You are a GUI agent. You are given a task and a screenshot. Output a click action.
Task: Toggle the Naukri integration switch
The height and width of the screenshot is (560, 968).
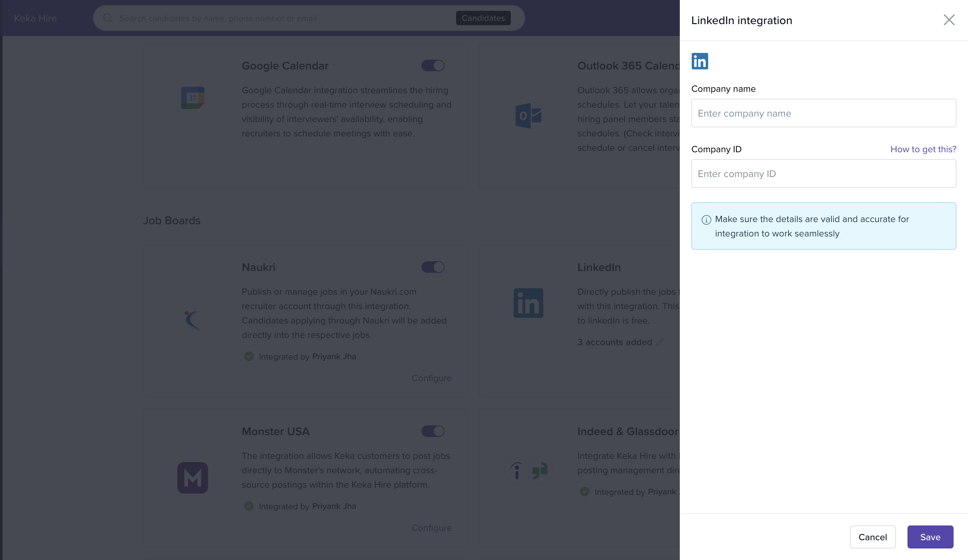pyautogui.click(x=433, y=267)
